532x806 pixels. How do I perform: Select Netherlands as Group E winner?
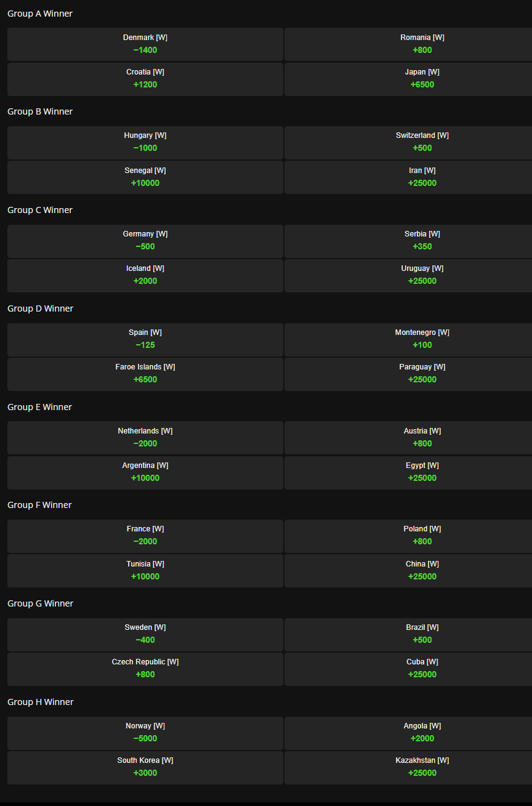coord(145,437)
